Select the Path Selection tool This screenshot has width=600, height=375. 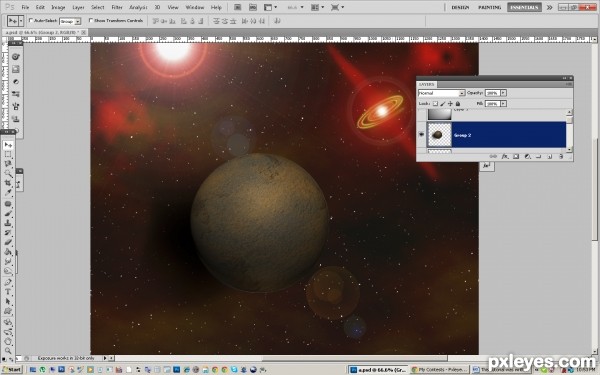point(8,302)
